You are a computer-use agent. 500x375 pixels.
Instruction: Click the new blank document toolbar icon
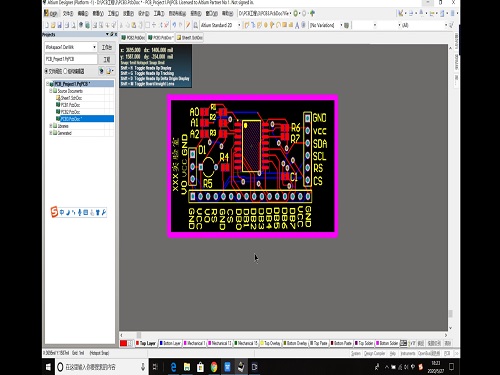[x=47, y=25]
